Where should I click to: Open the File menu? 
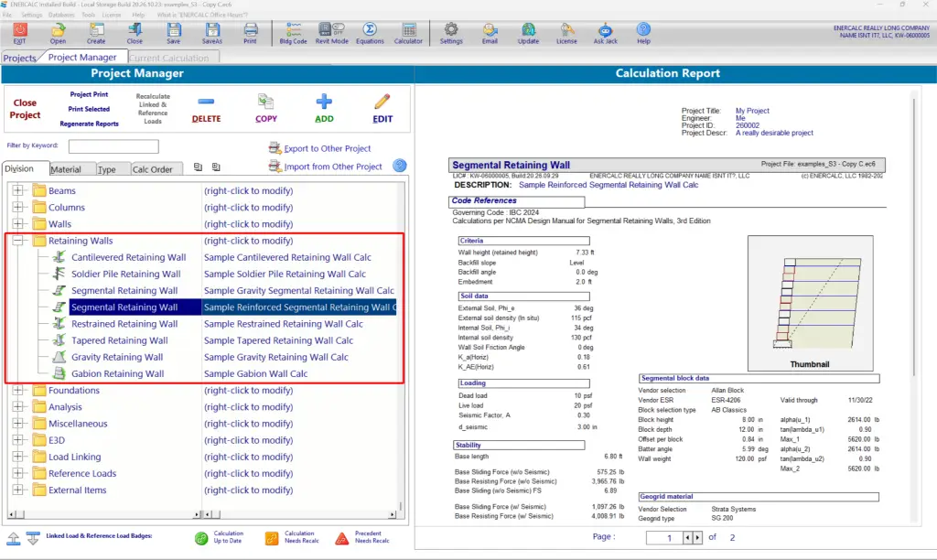pos(7,15)
